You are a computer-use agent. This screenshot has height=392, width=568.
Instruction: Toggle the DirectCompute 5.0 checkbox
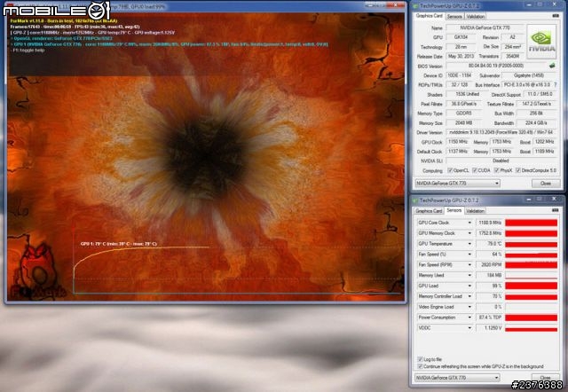[518, 170]
